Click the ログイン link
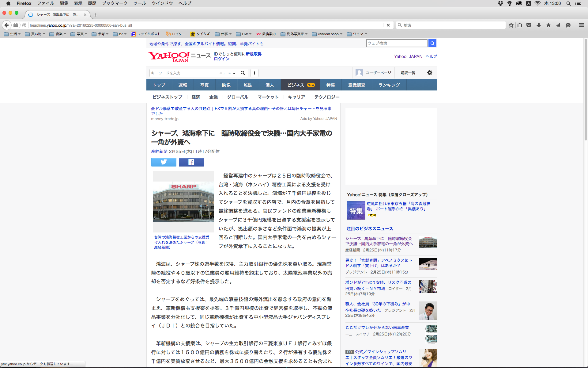588x368 pixels. coord(221,59)
